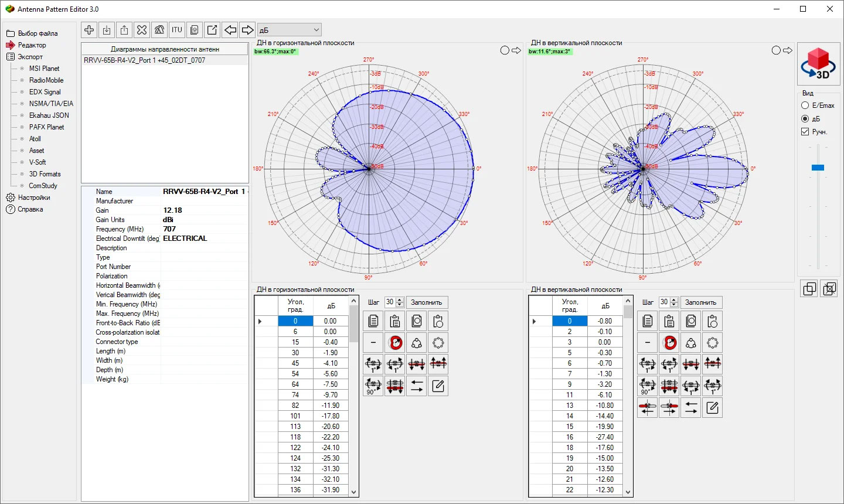Select Atoll export format in sidebar

pos(35,139)
